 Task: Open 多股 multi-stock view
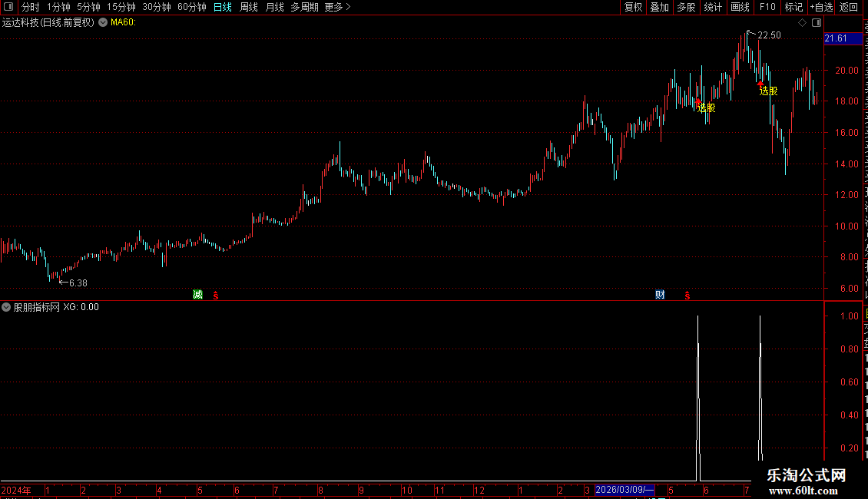(x=687, y=7)
